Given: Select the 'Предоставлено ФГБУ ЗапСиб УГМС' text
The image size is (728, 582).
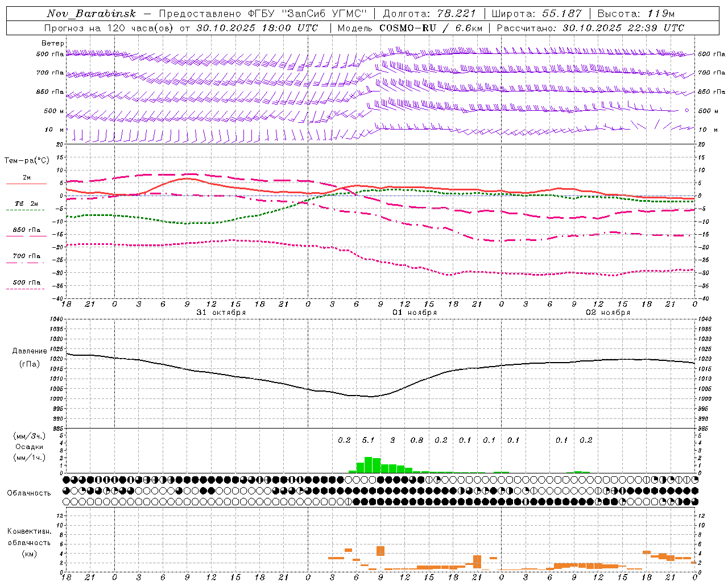Looking at the screenshot, I should pos(263,14).
